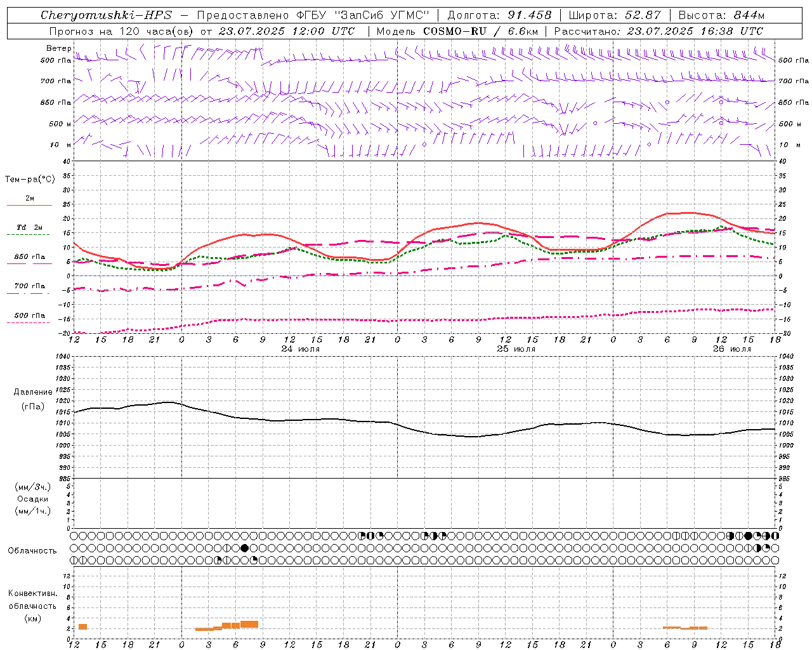Click the elevation value Высота: 844м
Viewport: 812px width, 650px height.
point(721,15)
